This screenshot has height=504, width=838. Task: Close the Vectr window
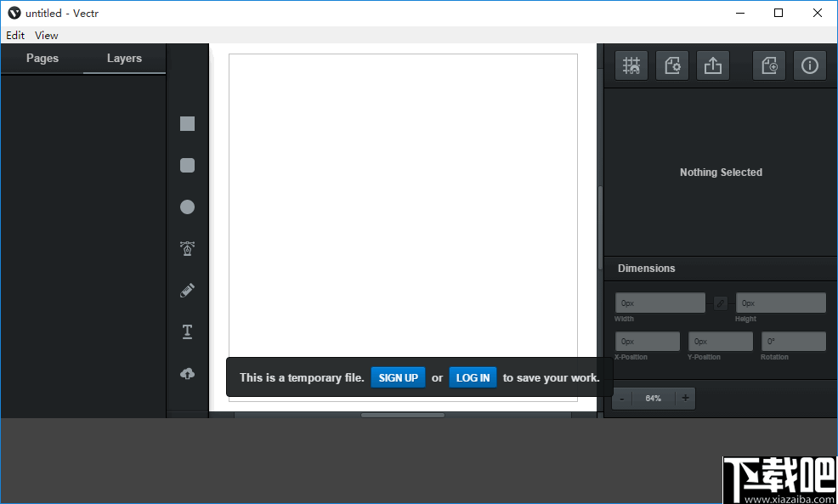(x=817, y=13)
